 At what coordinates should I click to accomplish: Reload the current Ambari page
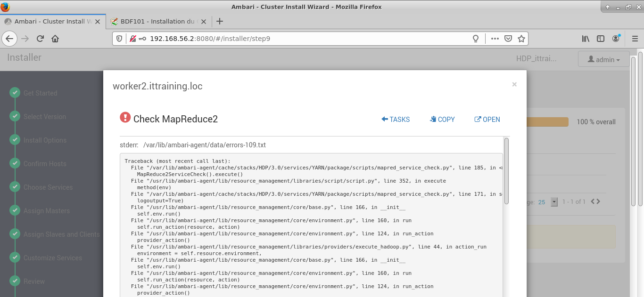click(40, 39)
